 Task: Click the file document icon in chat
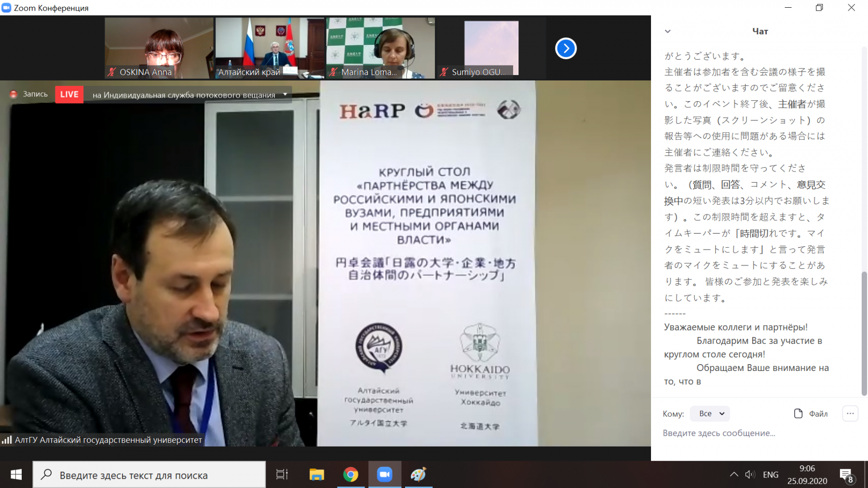[x=798, y=413]
